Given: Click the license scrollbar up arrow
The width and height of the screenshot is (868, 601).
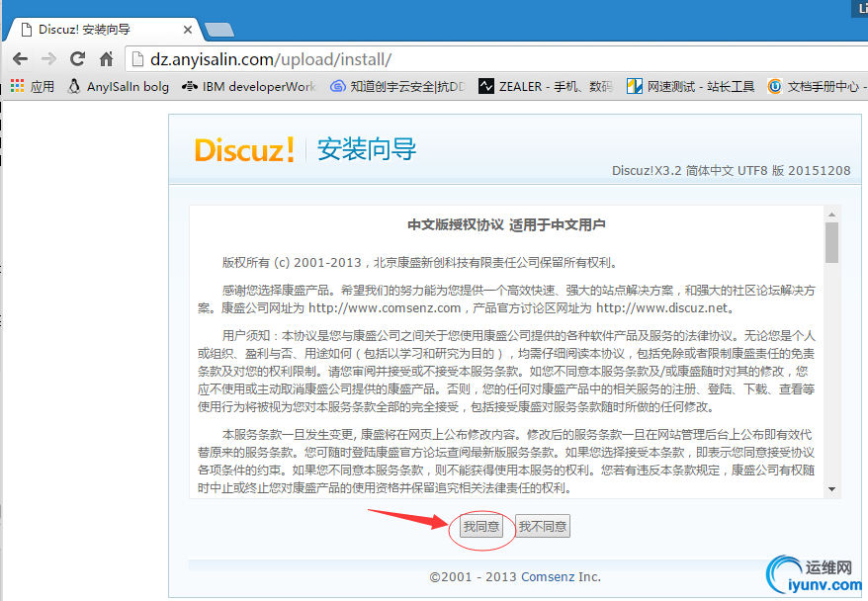Looking at the screenshot, I should pos(831,215).
